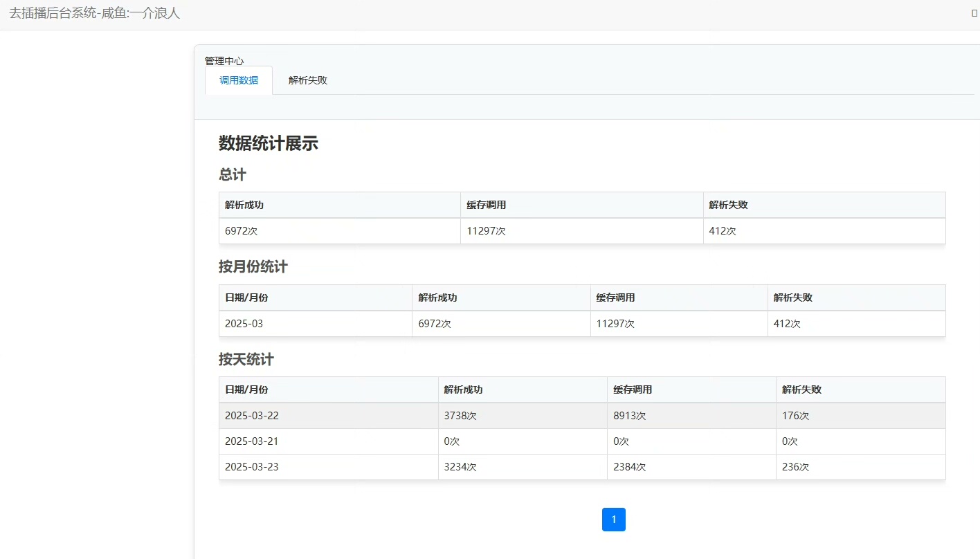Click the 总计 section heading
980x559 pixels.
(x=233, y=175)
